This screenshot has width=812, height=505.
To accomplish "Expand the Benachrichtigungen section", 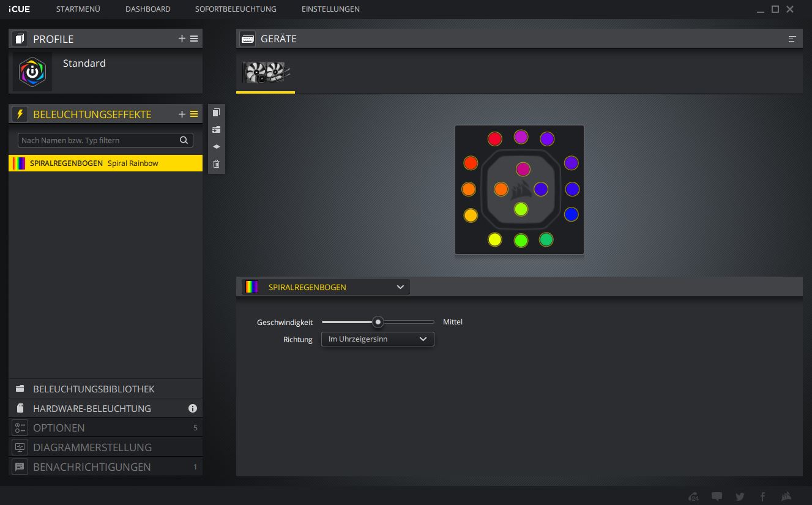I will click(x=105, y=467).
